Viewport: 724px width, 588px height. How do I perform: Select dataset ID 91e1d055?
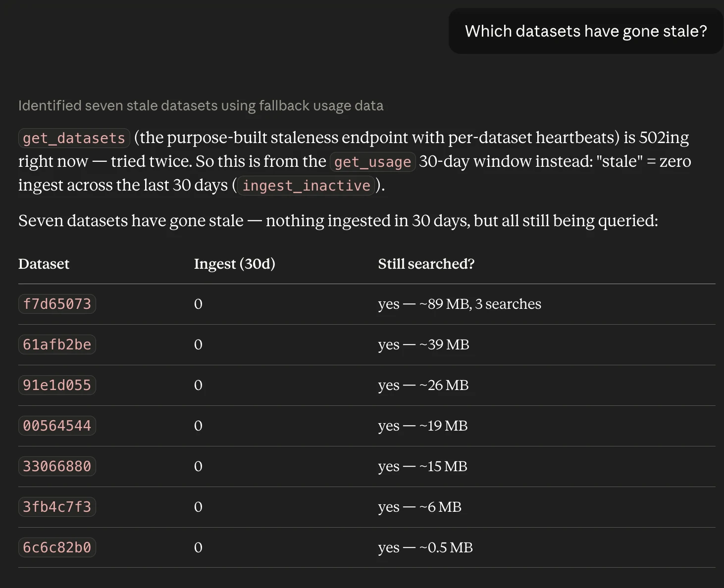57,385
